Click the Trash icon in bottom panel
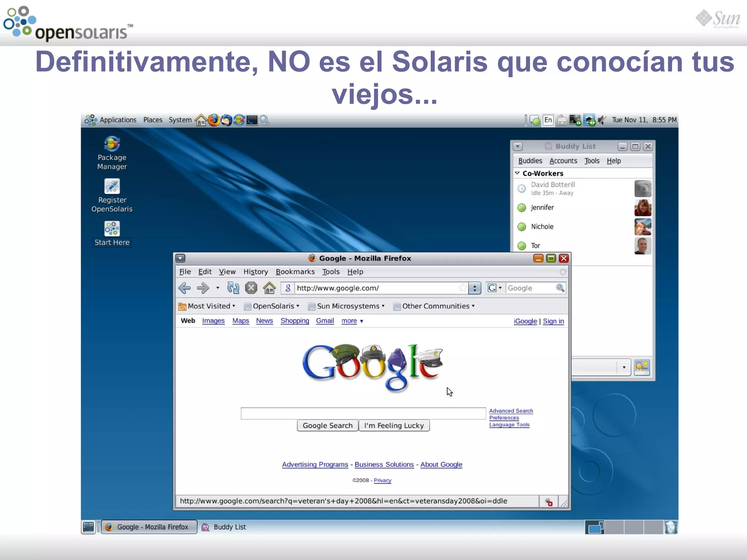Screen dimensions: 747x560 671,527
